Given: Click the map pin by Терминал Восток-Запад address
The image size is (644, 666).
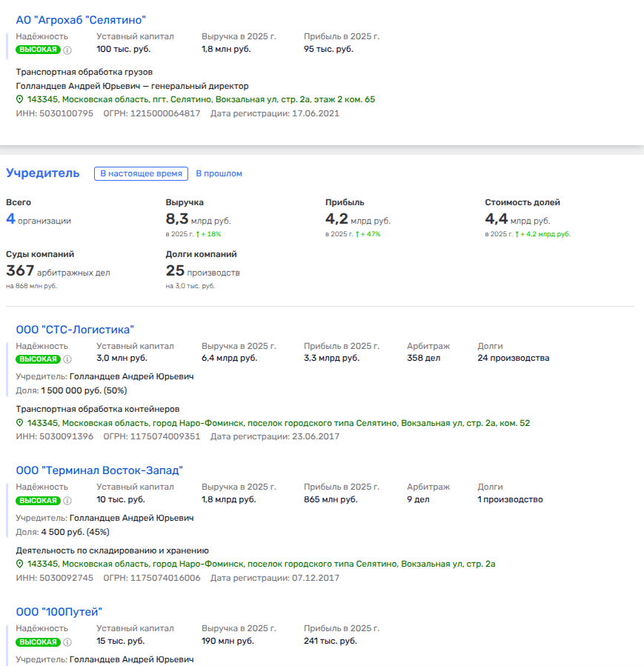Looking at the screenshot, I should point(20,565).
